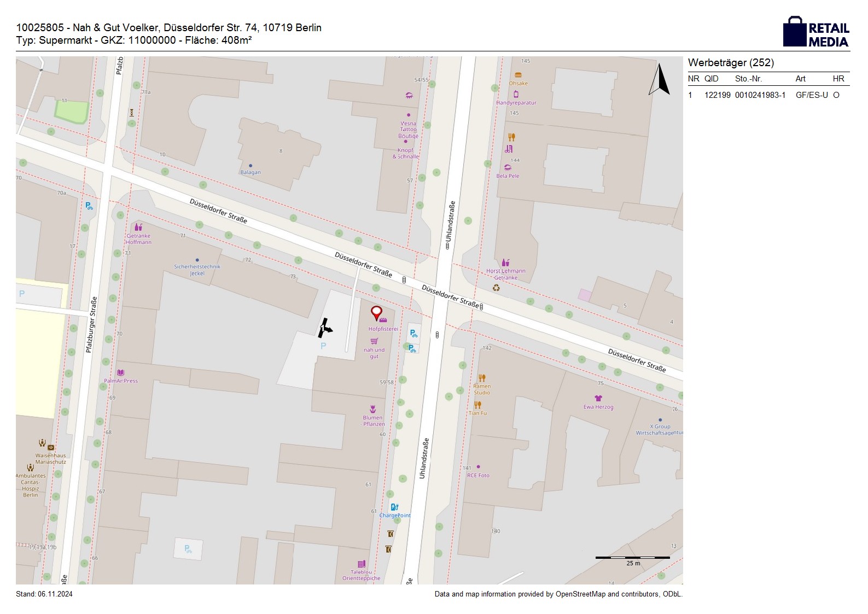Click the Retail Media logo
This screenshot has height=614, width=868.
pyautogui.click(x=816, y=32)
